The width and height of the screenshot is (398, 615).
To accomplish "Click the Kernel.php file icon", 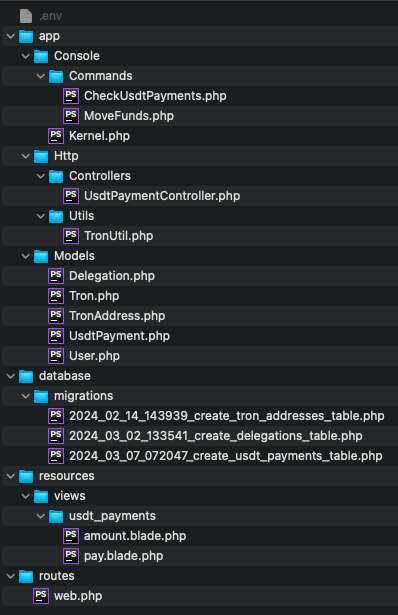I will click(56, 136).
